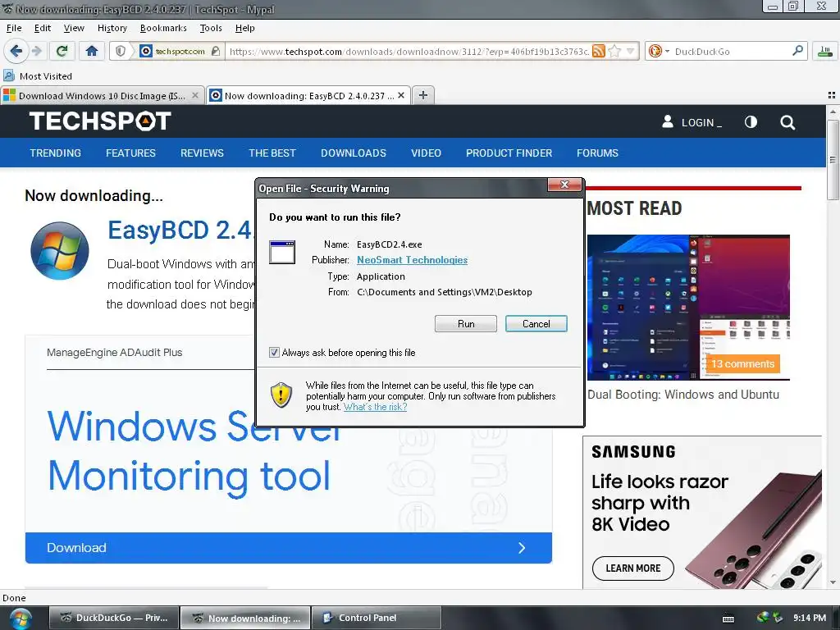The height and width of the screenshot is (630, 840).
Task: Go back with the browser back arrow
Action: point(16,51)
